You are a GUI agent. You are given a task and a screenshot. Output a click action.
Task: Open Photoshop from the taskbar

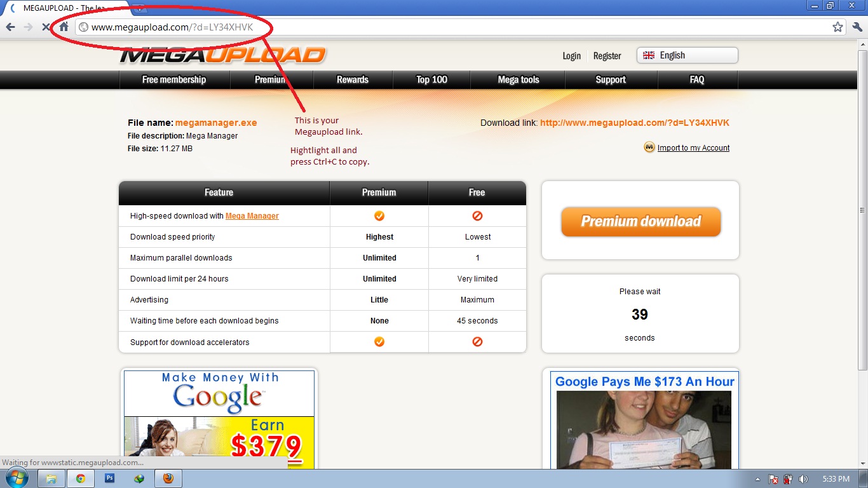click(109, 478)
